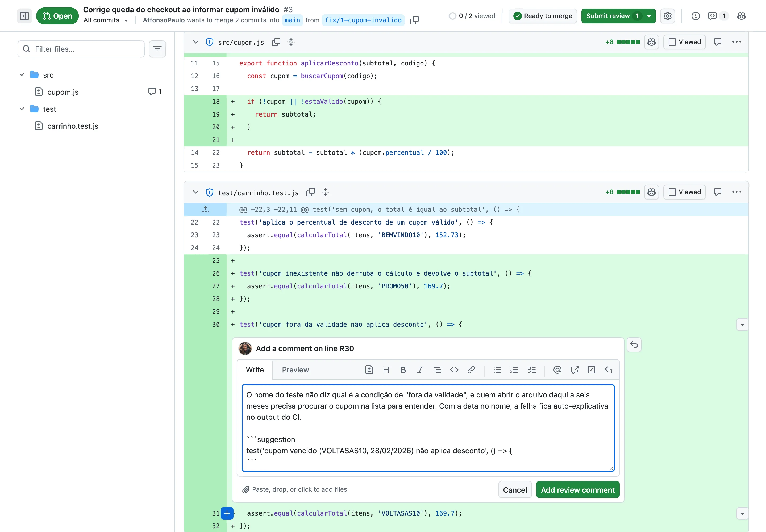The height and width of the screenshot is (532, 766).
Task: Open slash commands icon in comment toolbar
Action: [591, 370]
